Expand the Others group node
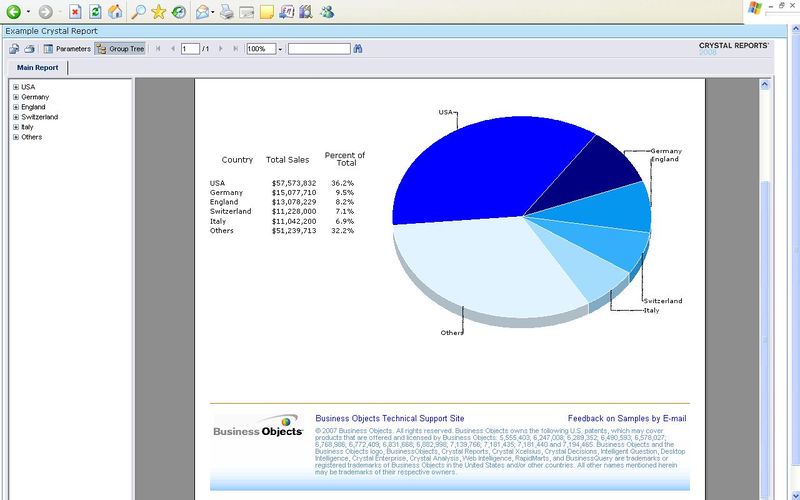 pyautogui.click(x=16, y=137)
